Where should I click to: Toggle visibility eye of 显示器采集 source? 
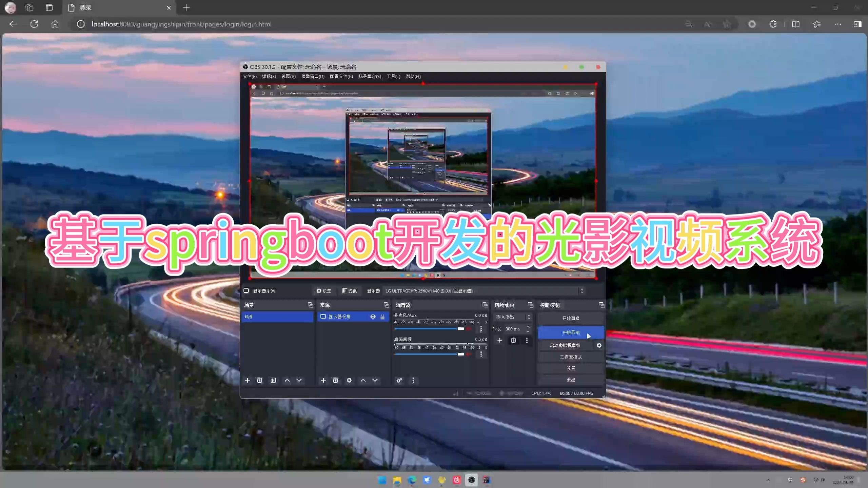[x=373, y=317]
